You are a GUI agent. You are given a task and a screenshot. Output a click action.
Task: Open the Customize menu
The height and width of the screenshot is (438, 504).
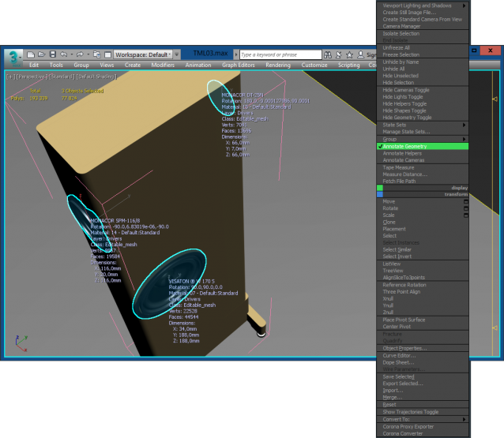click(314, 66)
